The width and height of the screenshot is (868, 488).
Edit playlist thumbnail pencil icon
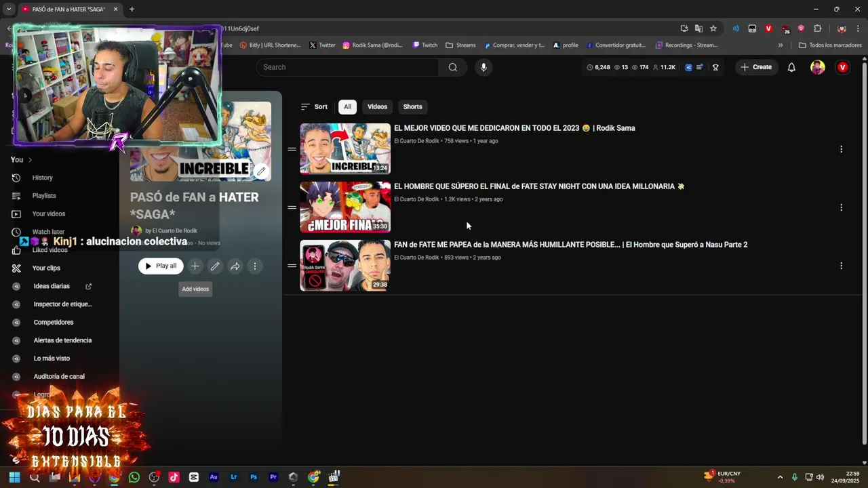tap(261, 171)
